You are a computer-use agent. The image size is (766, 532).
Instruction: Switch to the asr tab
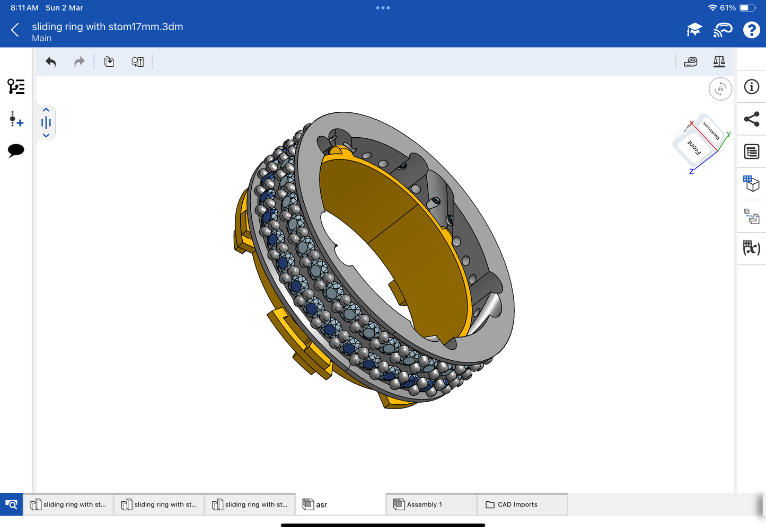tap(340, 504)
